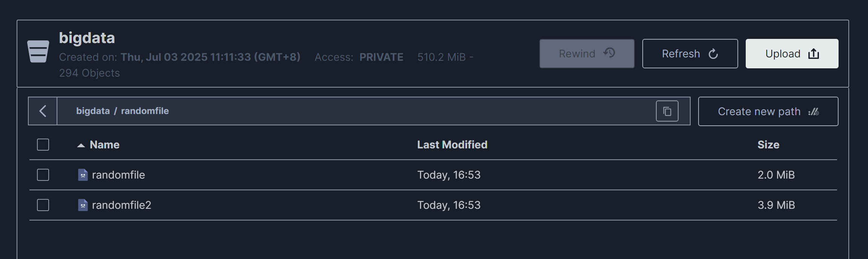
Task: Click randomfile breadcrumb segment
Action: [x=145, y=111]
